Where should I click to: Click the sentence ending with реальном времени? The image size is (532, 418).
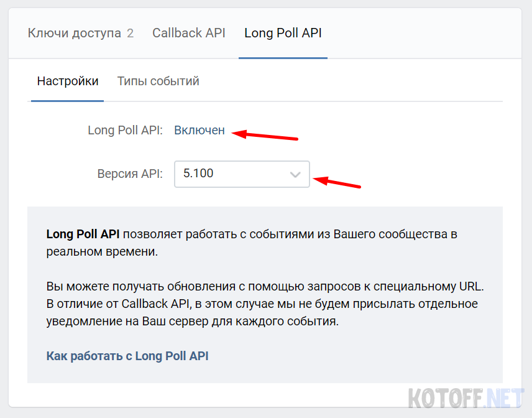[x=102, y=251]
